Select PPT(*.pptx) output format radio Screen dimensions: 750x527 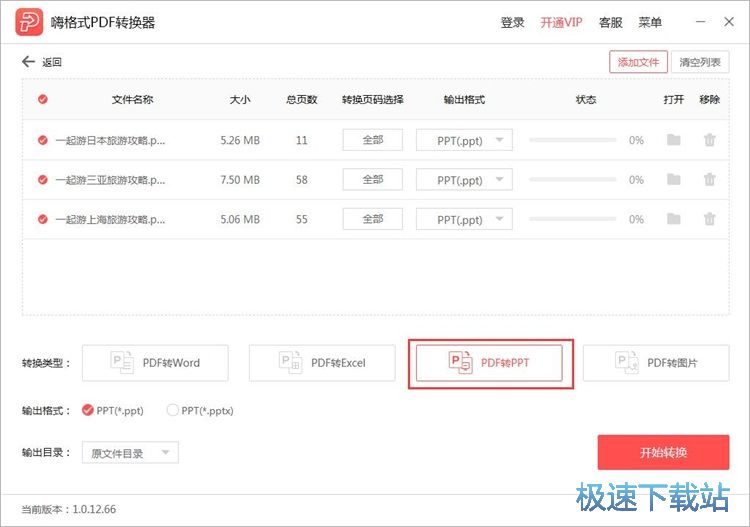click(172, 410)
